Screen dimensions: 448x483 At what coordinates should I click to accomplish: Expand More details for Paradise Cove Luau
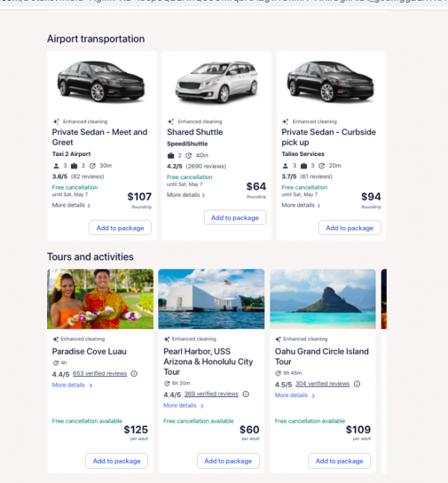(72, 385)
